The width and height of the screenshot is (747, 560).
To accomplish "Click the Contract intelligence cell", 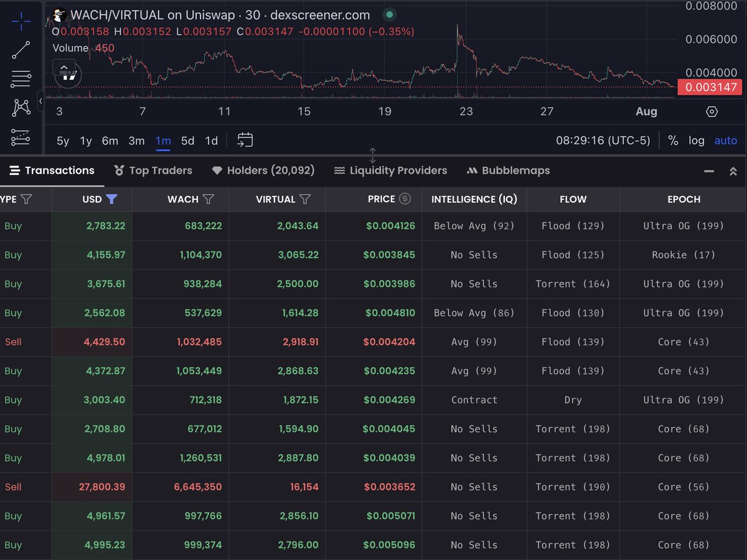I will click(474, 399).
